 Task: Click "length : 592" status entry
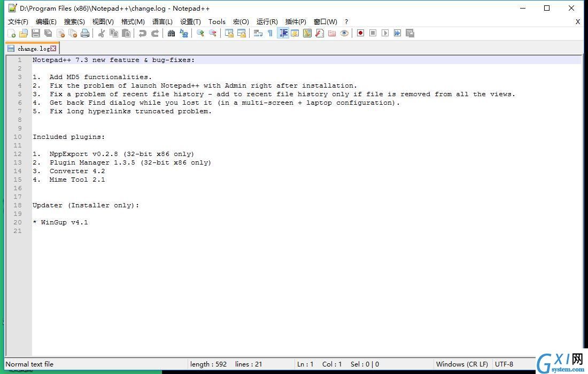click(208, 364)
